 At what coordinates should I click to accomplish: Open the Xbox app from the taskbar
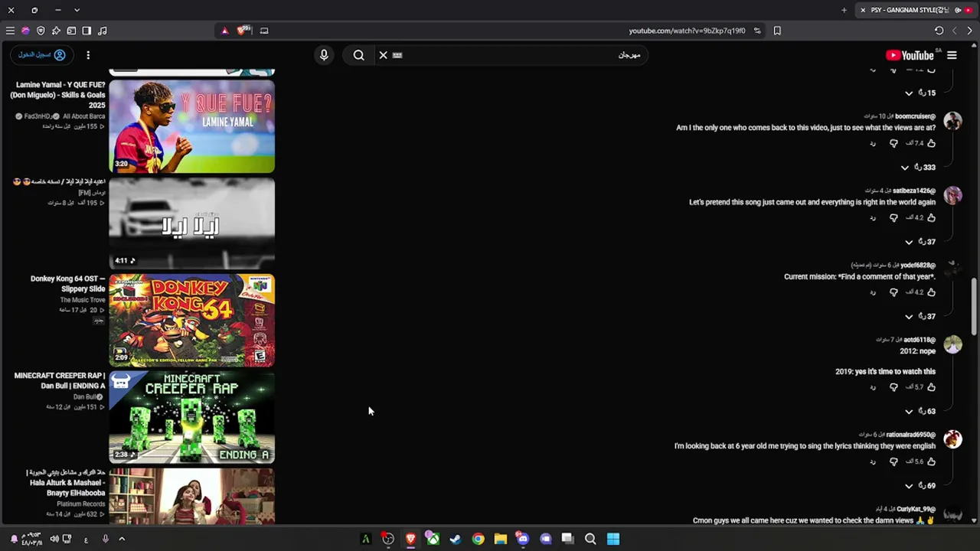(x=433, y=539)
